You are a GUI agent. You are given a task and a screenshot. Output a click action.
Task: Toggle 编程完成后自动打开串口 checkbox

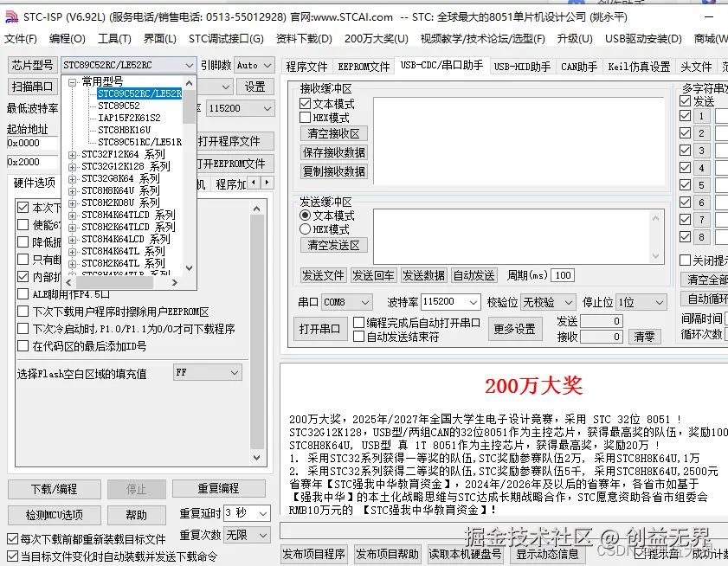tap(358, 322)
